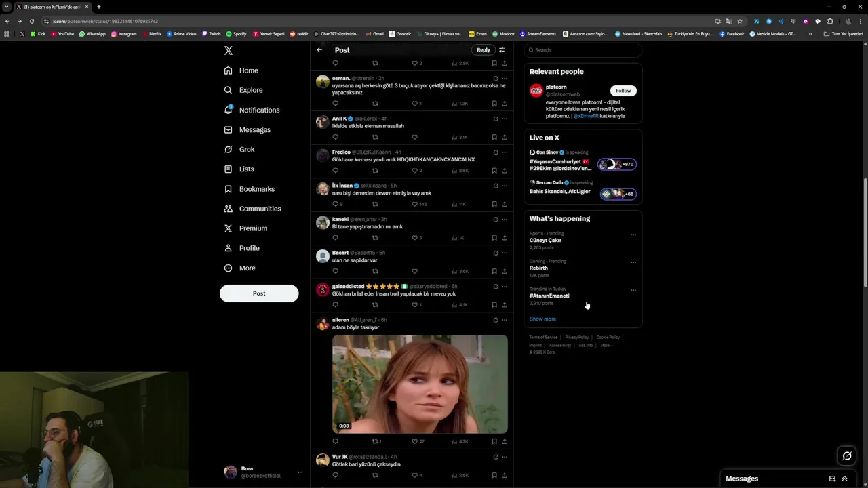The width and height of the screenshot is (868, 488).
Task: Open a new browser tab
Action: click(x=99, y=7)
